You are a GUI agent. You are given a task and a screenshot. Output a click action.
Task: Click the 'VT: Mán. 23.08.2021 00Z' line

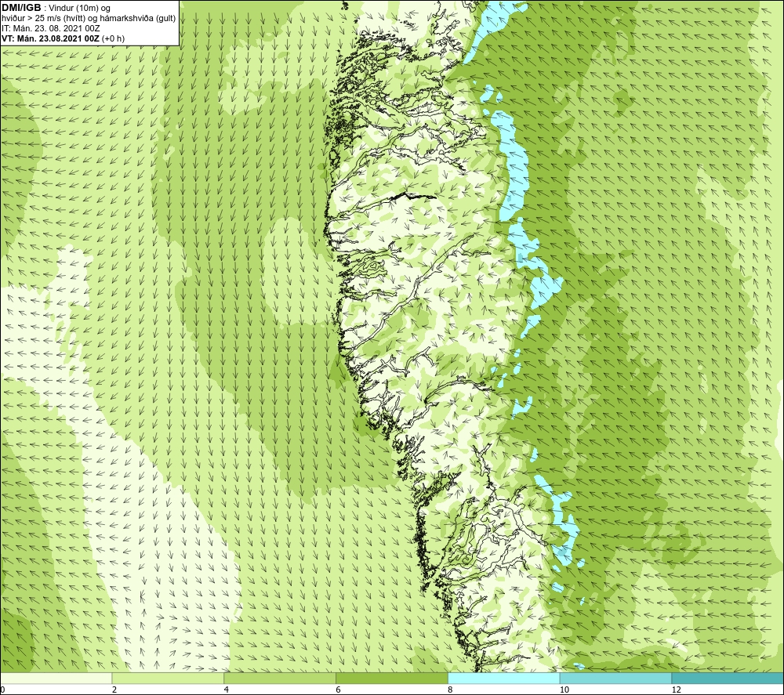pos(50,38)
